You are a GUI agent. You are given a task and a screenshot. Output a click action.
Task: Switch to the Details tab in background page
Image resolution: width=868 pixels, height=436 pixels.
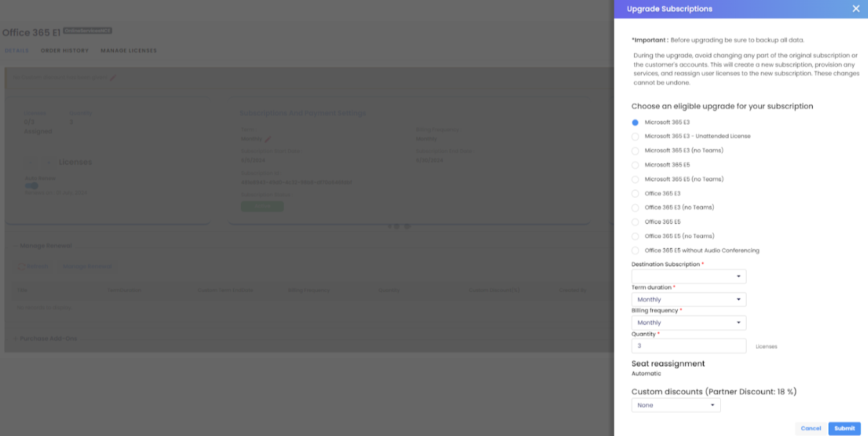[x=17, y=50]
